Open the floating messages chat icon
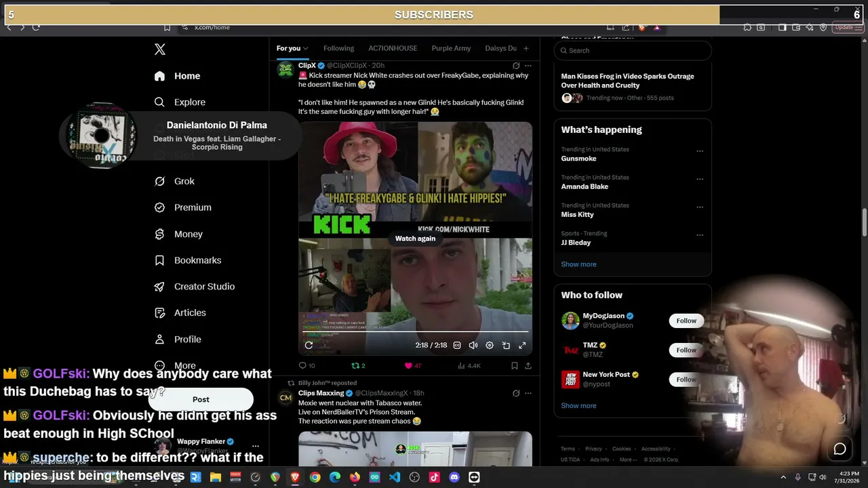Screen dimensions: 868x488 coord(840,449)
